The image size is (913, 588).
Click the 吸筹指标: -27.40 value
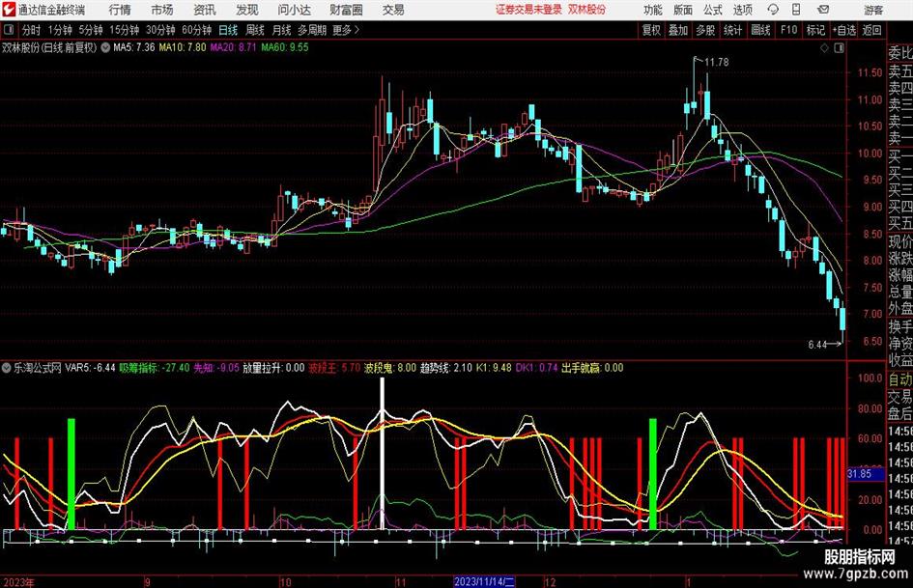click(x=155, y=368)
